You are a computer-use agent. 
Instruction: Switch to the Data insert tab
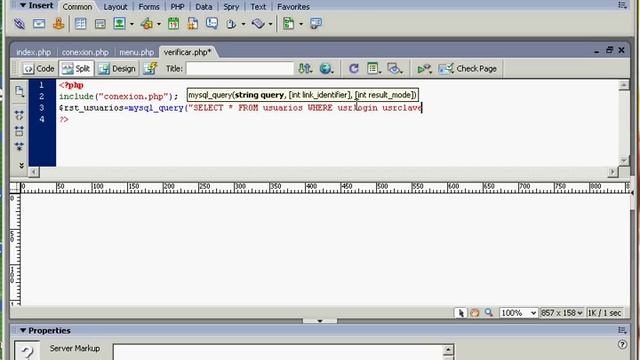tap(204, 7)
